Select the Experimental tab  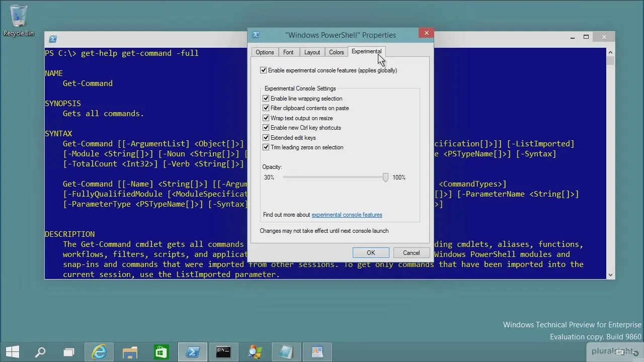366,51
